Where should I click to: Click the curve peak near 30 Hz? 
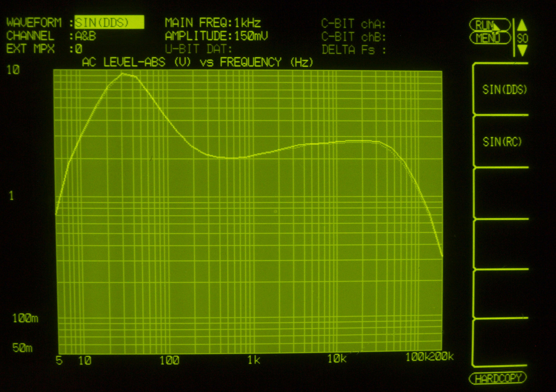click(x=122, y=73)
